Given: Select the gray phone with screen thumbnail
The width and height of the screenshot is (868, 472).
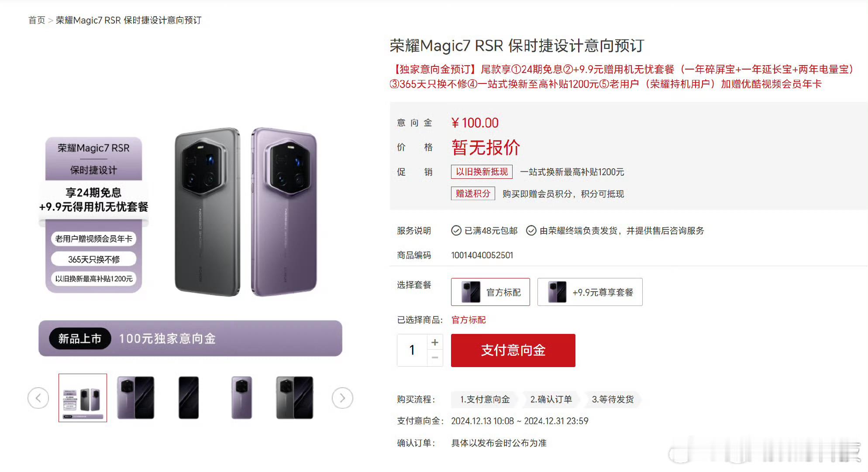Looking at the screenshot, I should pyautogui.click(x=295, y=398).
